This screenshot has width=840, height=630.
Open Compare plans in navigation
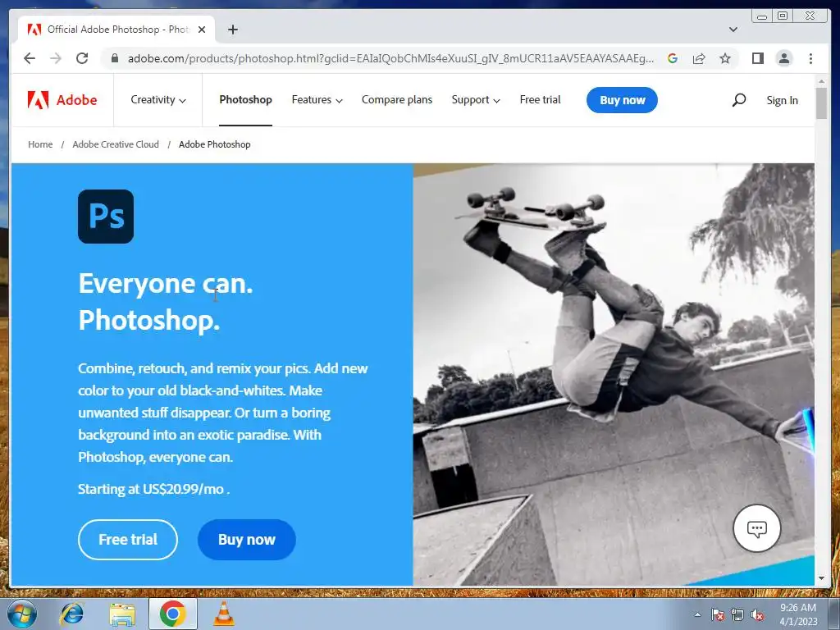coord(397,99)
